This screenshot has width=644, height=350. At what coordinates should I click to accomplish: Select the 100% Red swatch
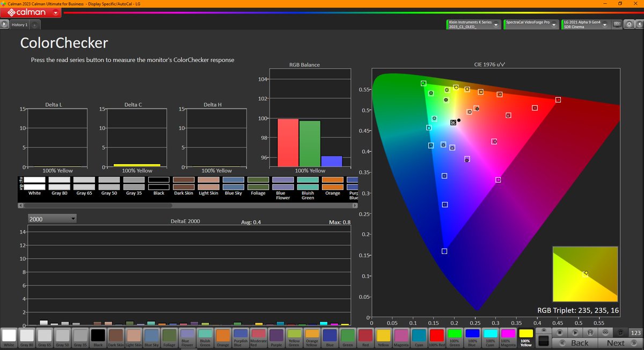coord(437,338)
